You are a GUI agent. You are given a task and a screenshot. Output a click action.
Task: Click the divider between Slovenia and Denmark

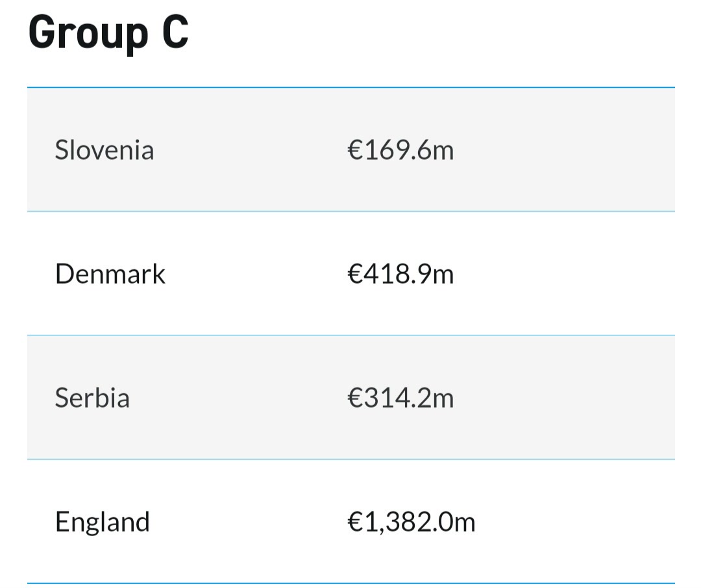tap(351, 212)
